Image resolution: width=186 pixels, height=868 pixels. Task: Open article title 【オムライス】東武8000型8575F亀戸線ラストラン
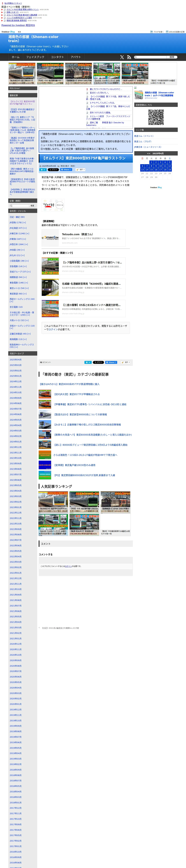[x=84, y=158]
